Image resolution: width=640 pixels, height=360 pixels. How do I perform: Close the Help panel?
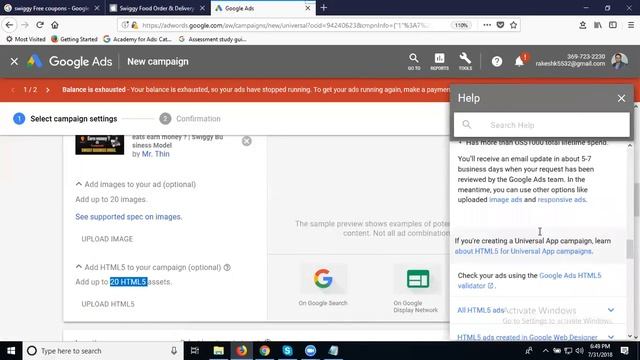(621, 98)
